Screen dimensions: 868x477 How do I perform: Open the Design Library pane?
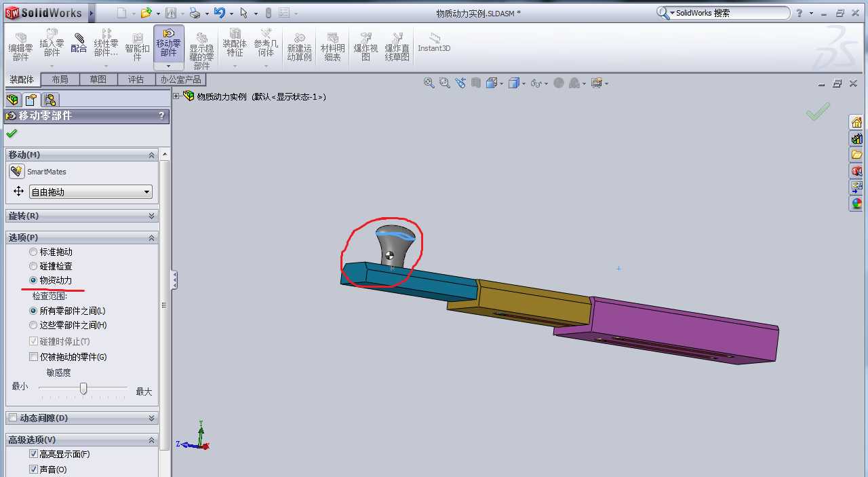[x=856, y=138]
